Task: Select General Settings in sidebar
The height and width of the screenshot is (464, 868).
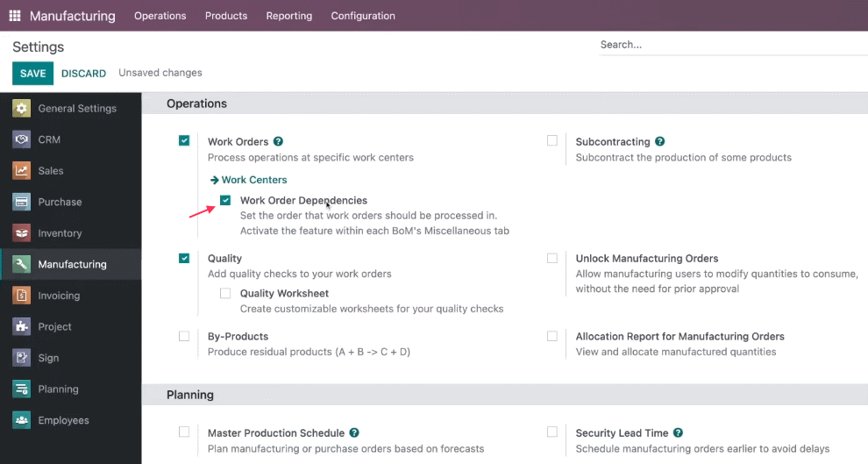Action: [x=77, y=109]
